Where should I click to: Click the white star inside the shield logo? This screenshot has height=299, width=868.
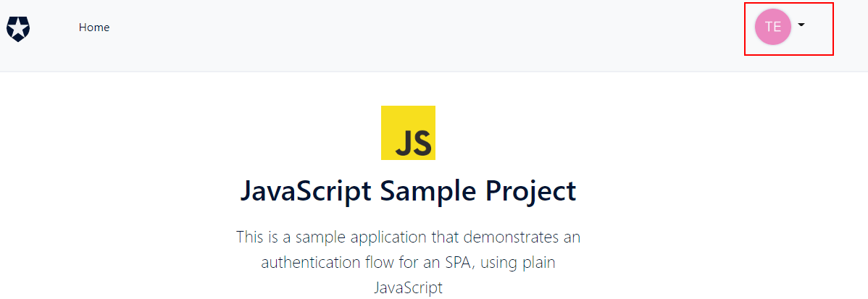18,27
